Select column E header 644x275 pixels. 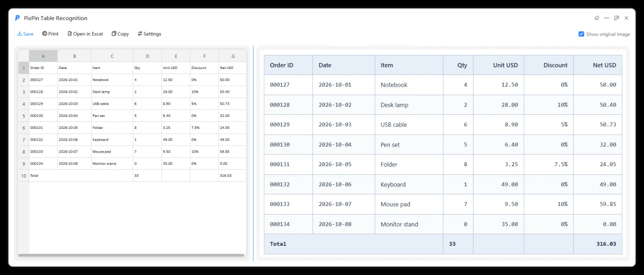[176, 56]
